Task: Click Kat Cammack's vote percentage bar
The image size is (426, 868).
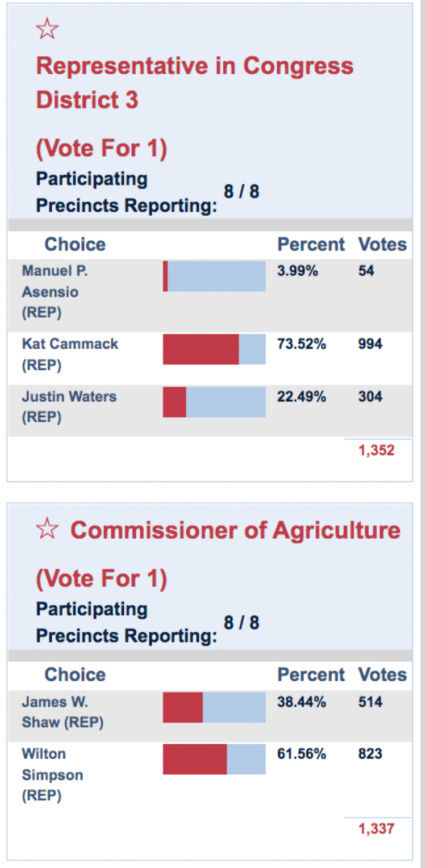Action: pyautogui.click(x=214, y=349)
